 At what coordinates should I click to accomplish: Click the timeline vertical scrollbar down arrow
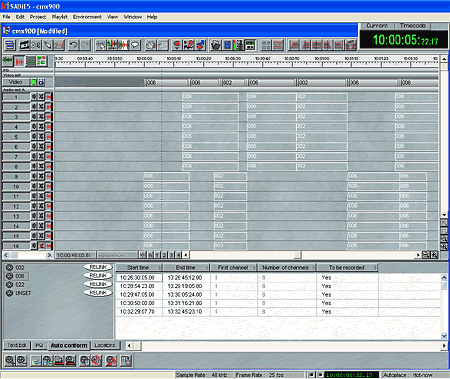click(x=444, y=215)
